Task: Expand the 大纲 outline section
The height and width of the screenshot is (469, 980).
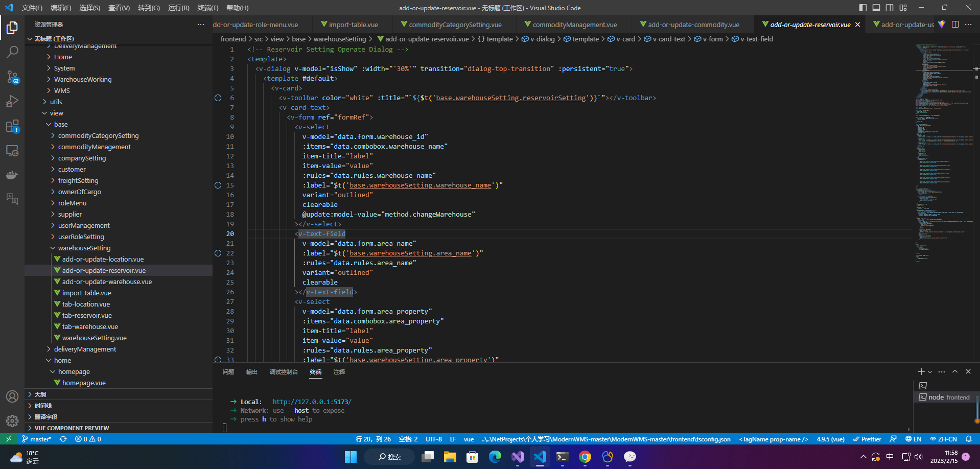Action: pos(119,394)
